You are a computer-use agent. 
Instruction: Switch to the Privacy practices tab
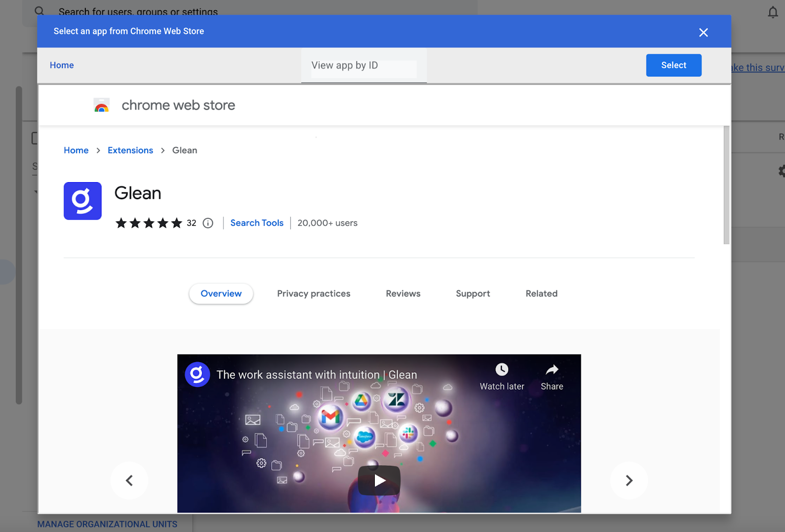point(314,293)
